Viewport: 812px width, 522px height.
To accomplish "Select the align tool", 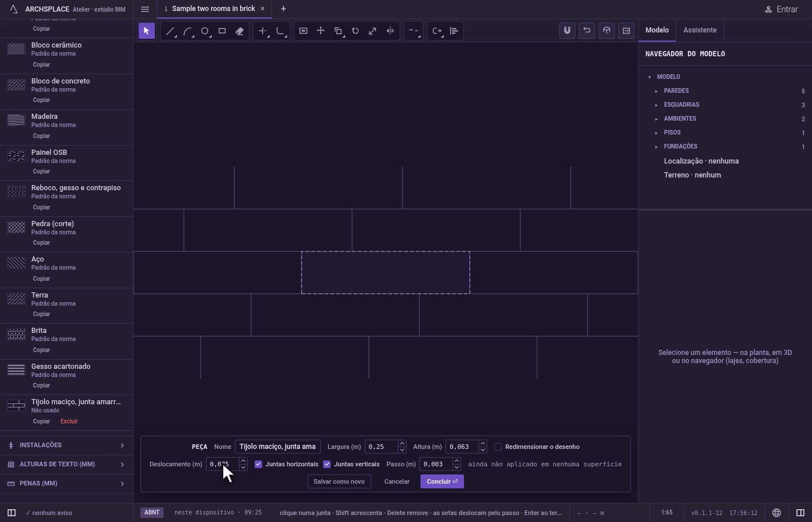I will (454, 31).
